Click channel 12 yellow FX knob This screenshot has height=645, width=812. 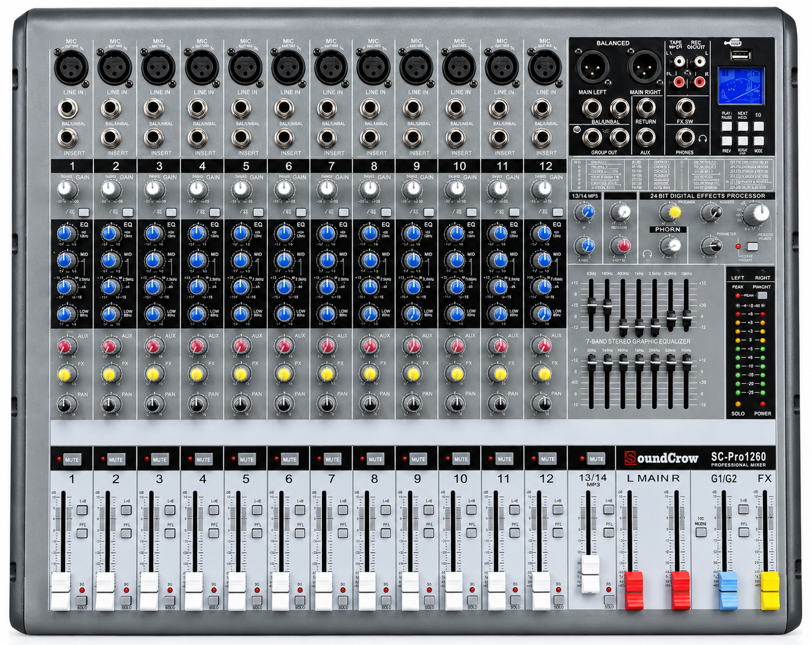click(x=542, y=374)
